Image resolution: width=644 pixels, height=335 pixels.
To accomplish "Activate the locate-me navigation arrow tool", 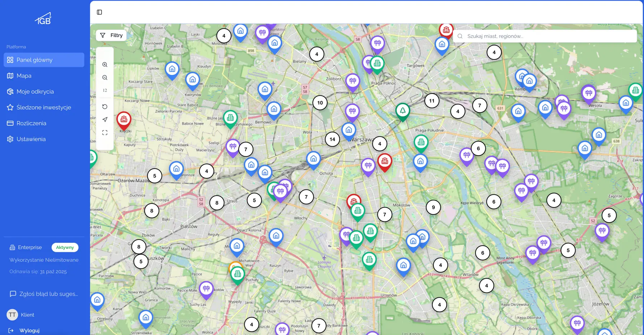I will click(x=105, y=119).
